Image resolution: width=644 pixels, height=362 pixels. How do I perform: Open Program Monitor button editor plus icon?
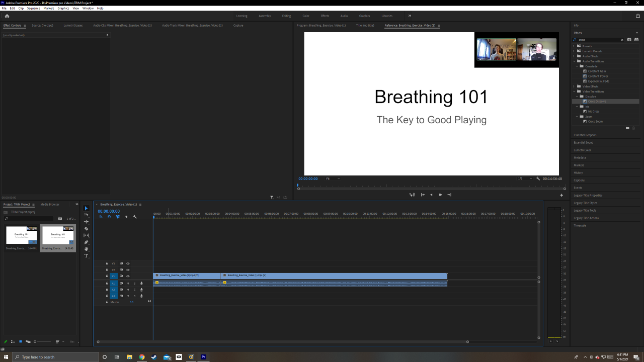coord(561,195)
